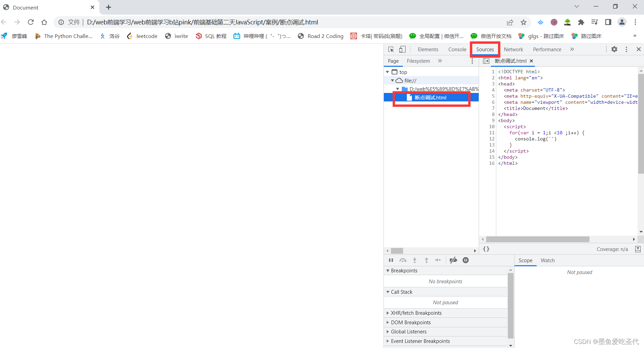
Task: Close the 断点调试.html editor tab
Action: (531, 61)
